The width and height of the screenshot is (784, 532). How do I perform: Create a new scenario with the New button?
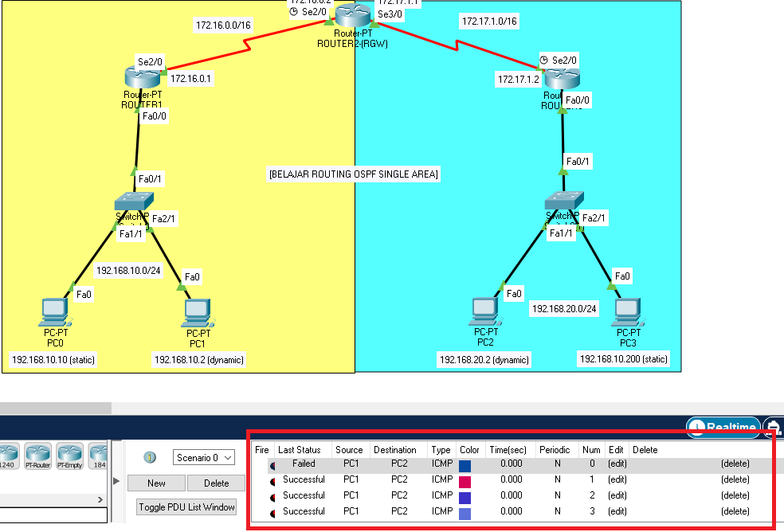[x=156, y=483]
